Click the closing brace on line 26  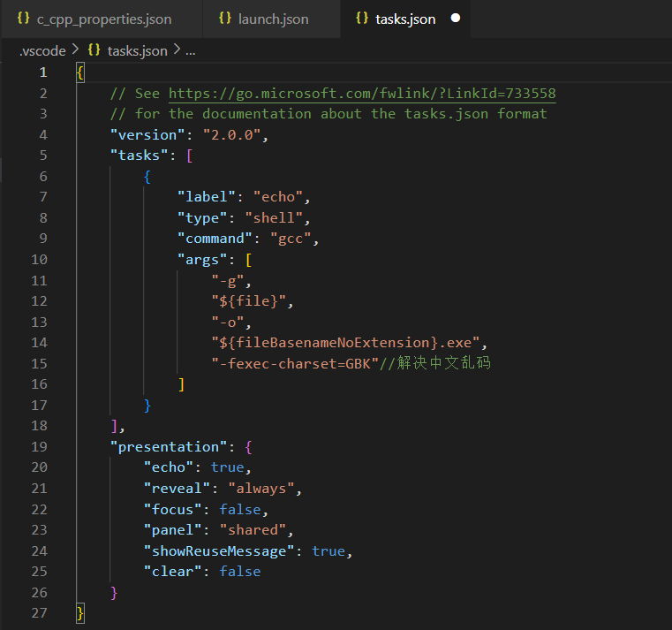pyautogui.click(x=114, y=593)
